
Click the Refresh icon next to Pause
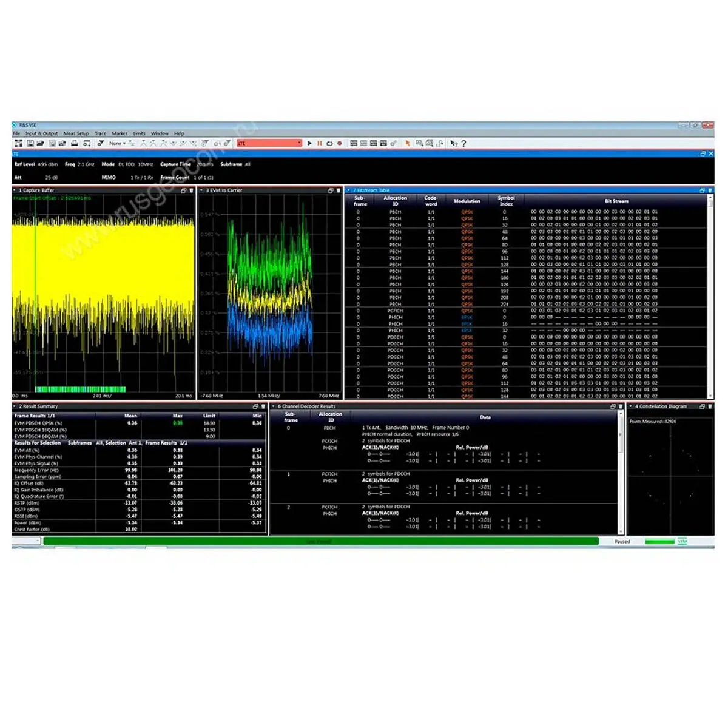329,143
